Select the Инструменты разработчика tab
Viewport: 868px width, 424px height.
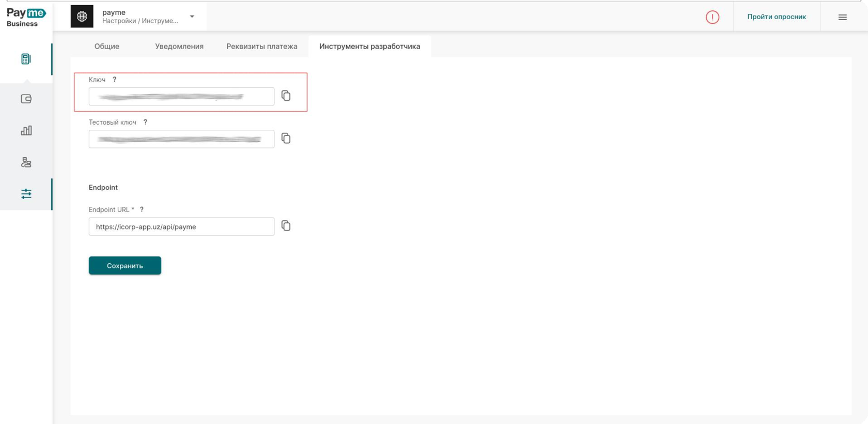click(x=369, y=47)
